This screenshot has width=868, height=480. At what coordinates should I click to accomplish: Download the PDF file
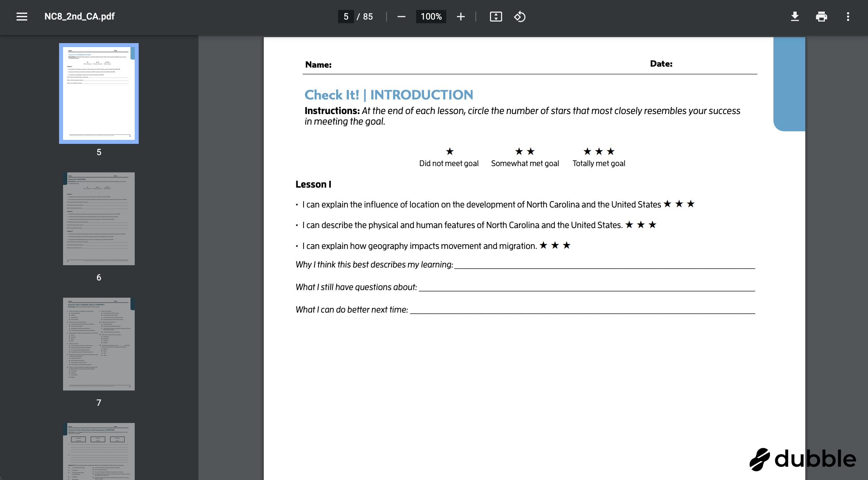pos(795,17)
